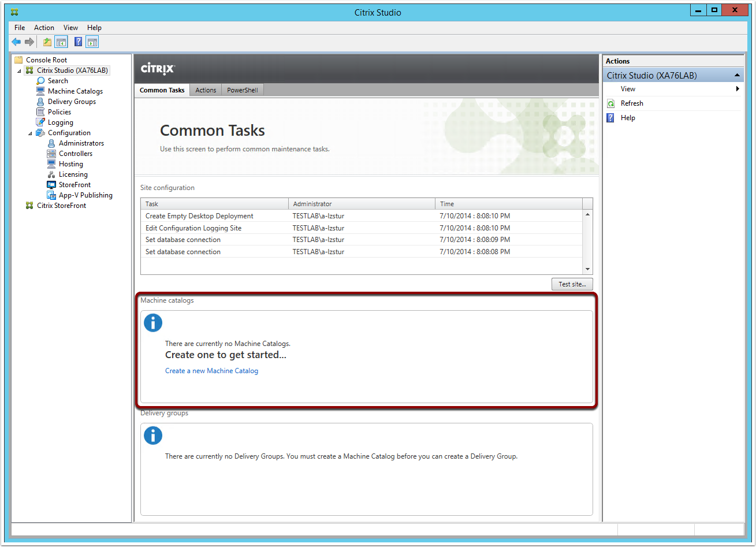Sort by the Task column header

215,204
